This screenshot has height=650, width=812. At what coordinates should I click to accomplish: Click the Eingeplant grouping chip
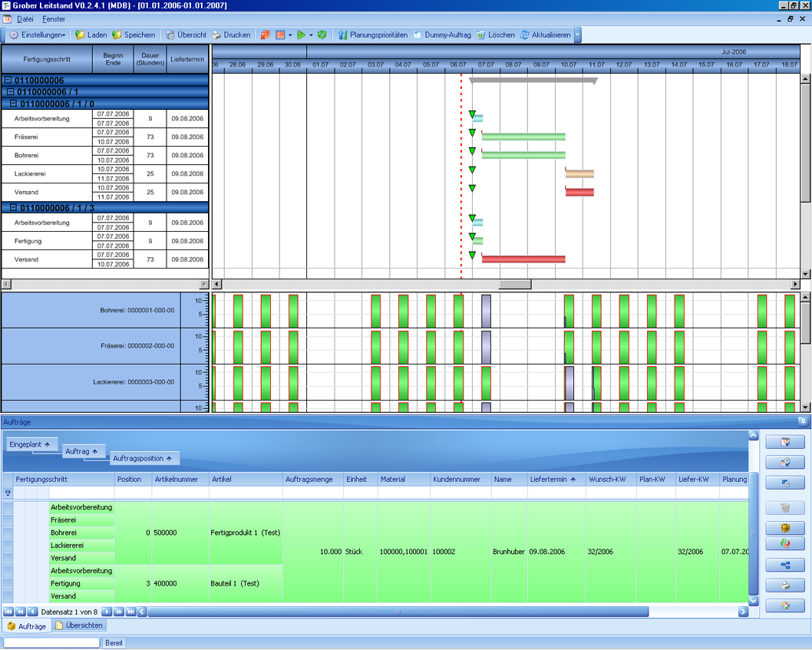point(30,444)
